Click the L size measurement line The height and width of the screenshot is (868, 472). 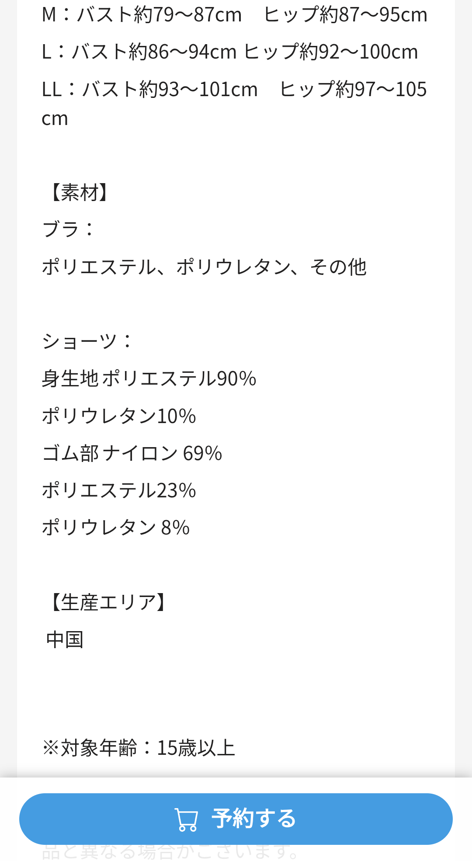(230, 52)
